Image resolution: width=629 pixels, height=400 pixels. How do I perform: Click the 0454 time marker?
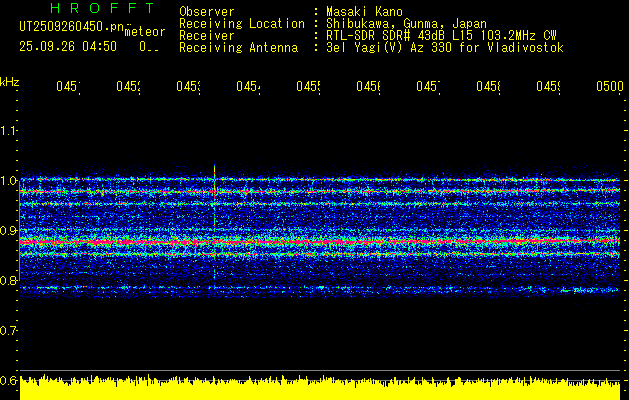coord(248,86)
